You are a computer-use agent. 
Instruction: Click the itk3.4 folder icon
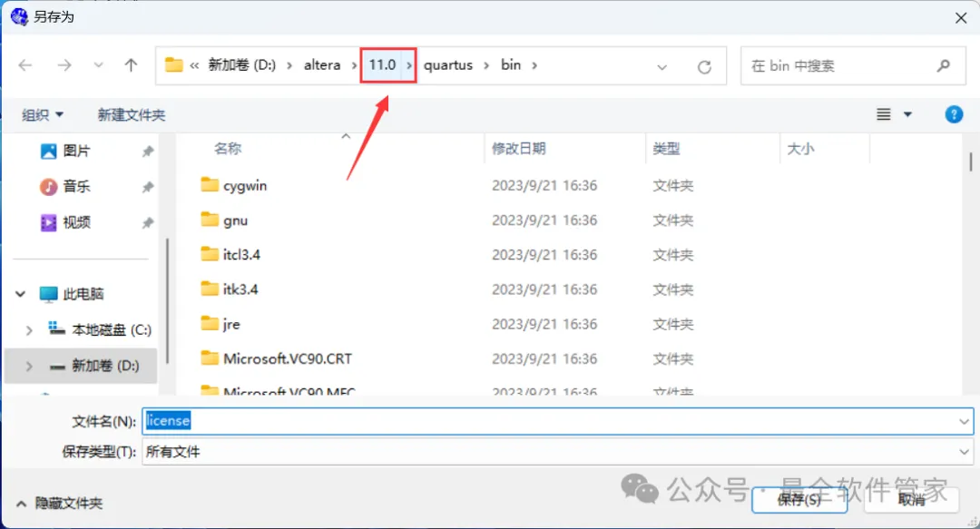[x=210, y=289]
